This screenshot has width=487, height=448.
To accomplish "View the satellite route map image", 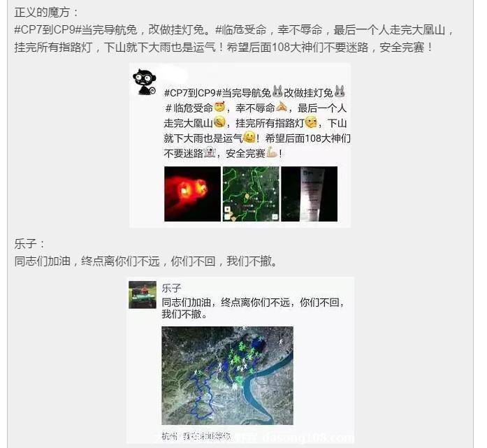I will pos(227,375).
